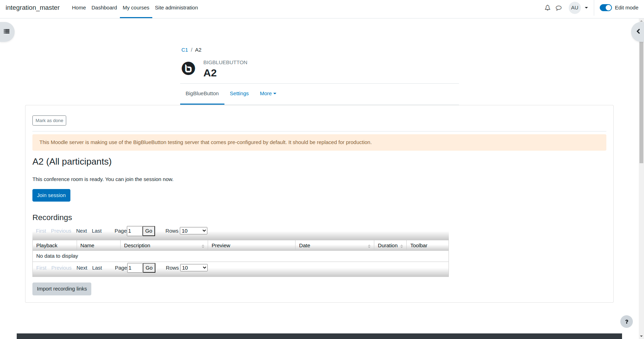
Task: Switch to the Settings tab
Action: click(239, 93)
